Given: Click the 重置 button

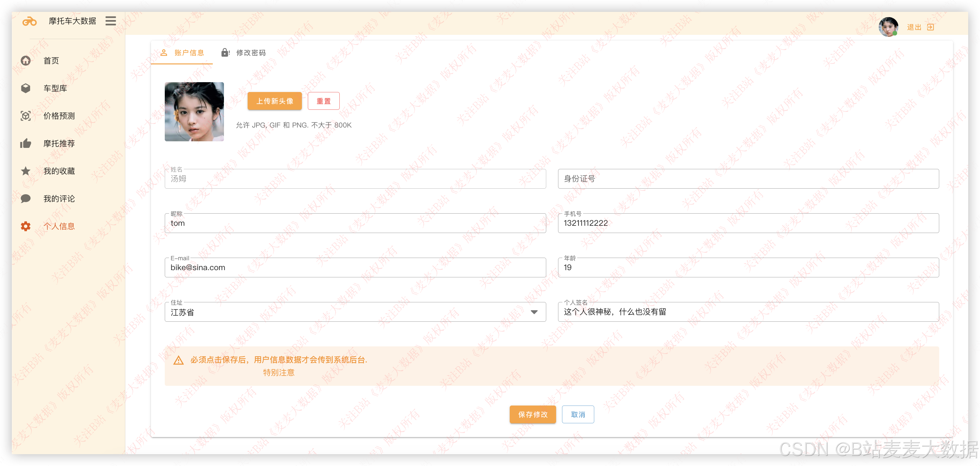Looking at the screenshot, I should (323, 101).
